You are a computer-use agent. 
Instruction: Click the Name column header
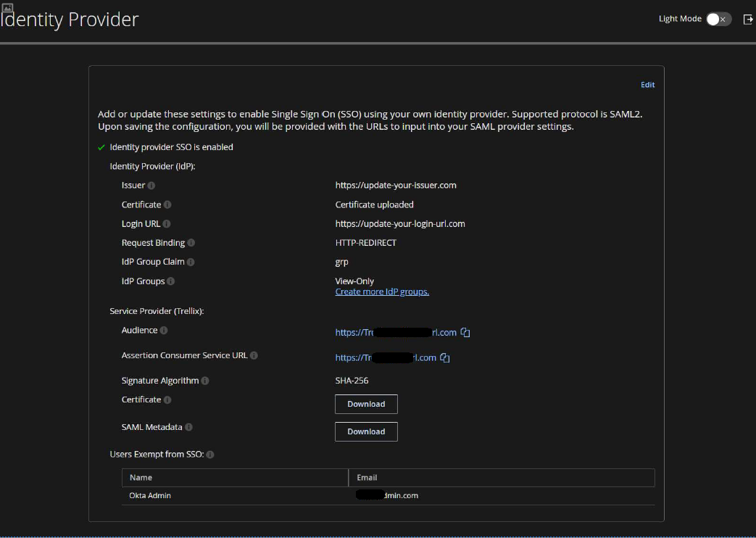[235, 478]
